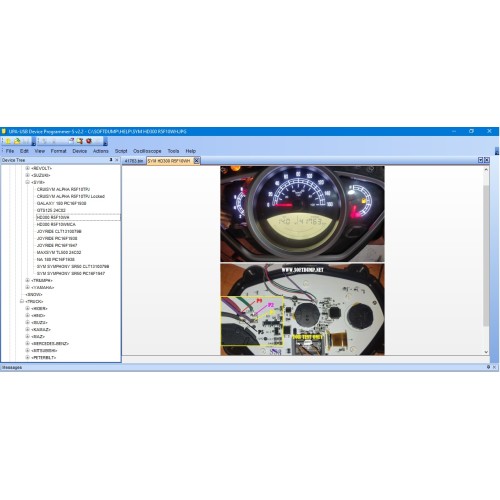The image size is (500, 500).
Task: Select HD300 R5F10WMCA device
Action: [x=56, y=224]
